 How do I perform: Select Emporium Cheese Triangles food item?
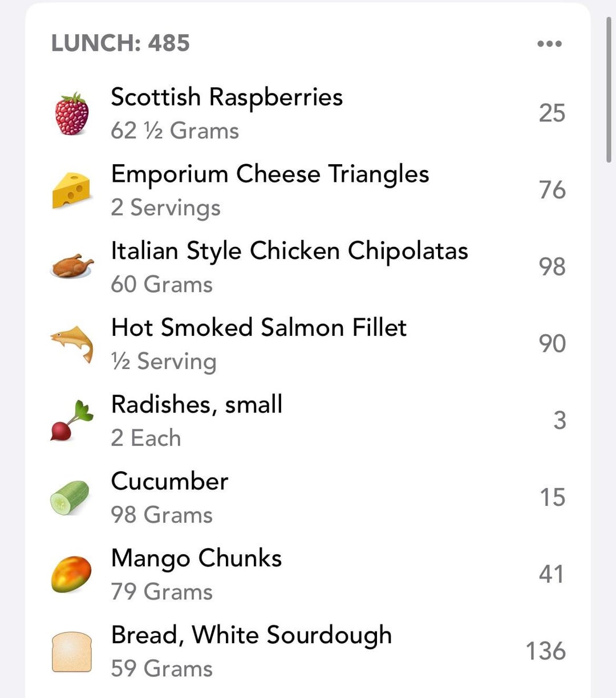(270, 174)
